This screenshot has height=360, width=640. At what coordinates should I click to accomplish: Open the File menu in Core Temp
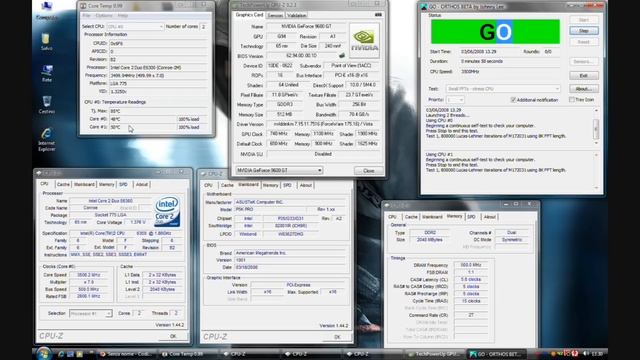point(87,16)
